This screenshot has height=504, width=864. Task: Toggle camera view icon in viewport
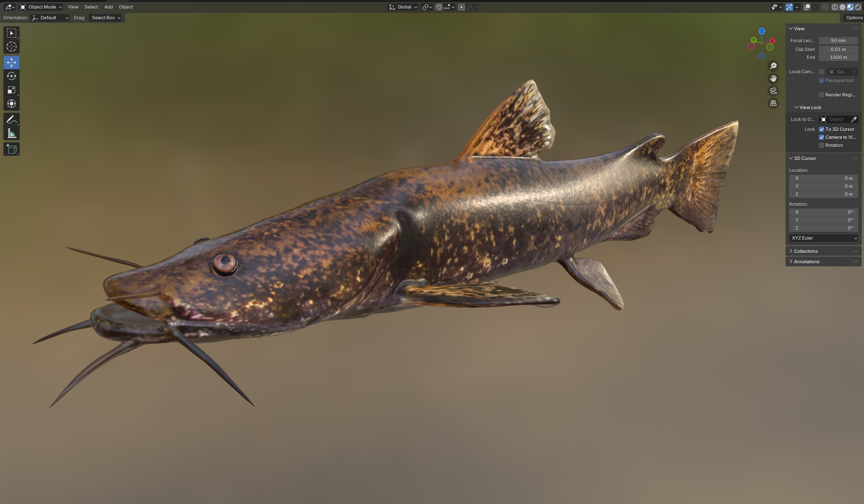(773, 91)
